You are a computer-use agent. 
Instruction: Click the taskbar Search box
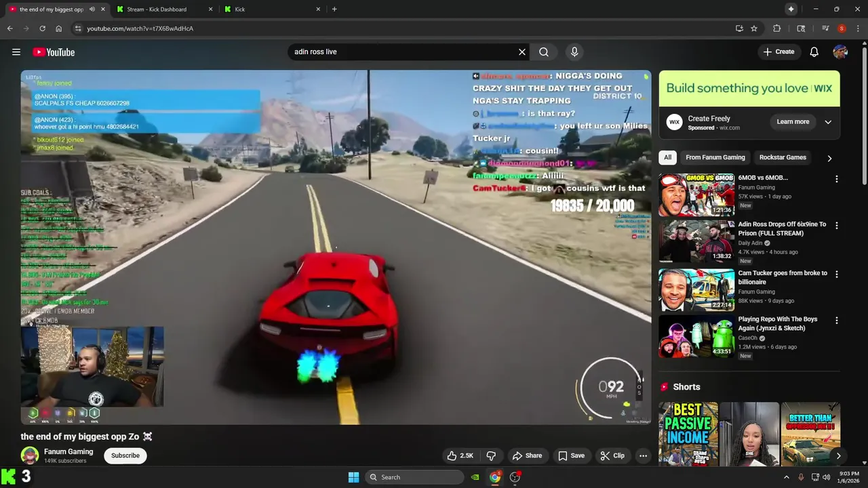coord(415,477)
